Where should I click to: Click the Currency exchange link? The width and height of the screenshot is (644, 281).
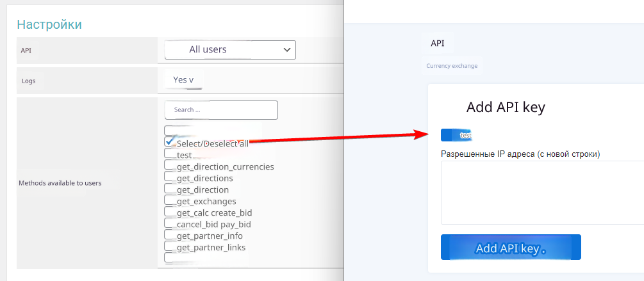(x=452, y=66)
